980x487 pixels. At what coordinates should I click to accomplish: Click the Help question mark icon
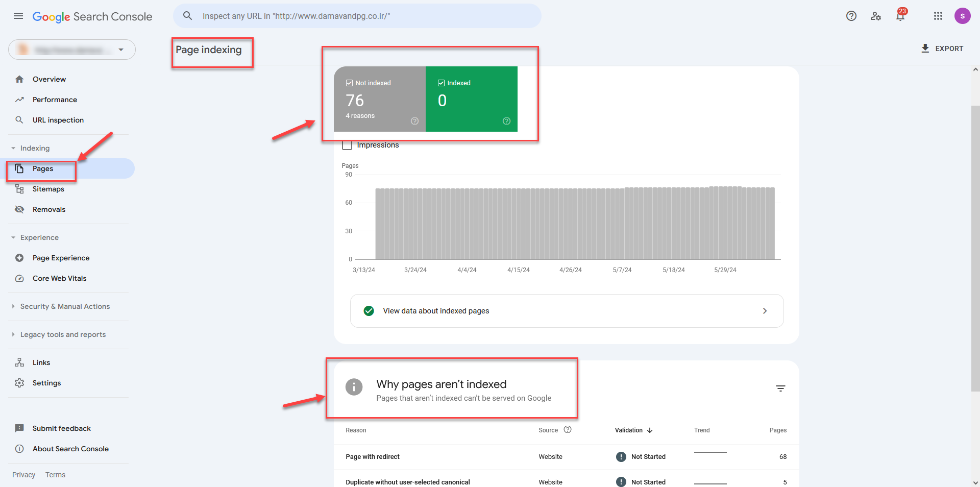tap(851, 16)
